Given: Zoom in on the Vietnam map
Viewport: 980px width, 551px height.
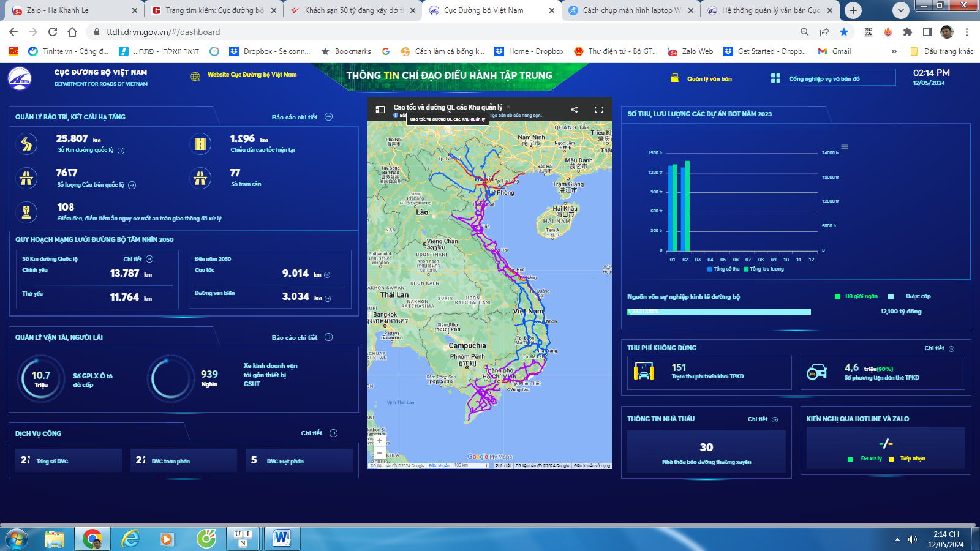Looking at the screenshot, I should click(380, 441).
